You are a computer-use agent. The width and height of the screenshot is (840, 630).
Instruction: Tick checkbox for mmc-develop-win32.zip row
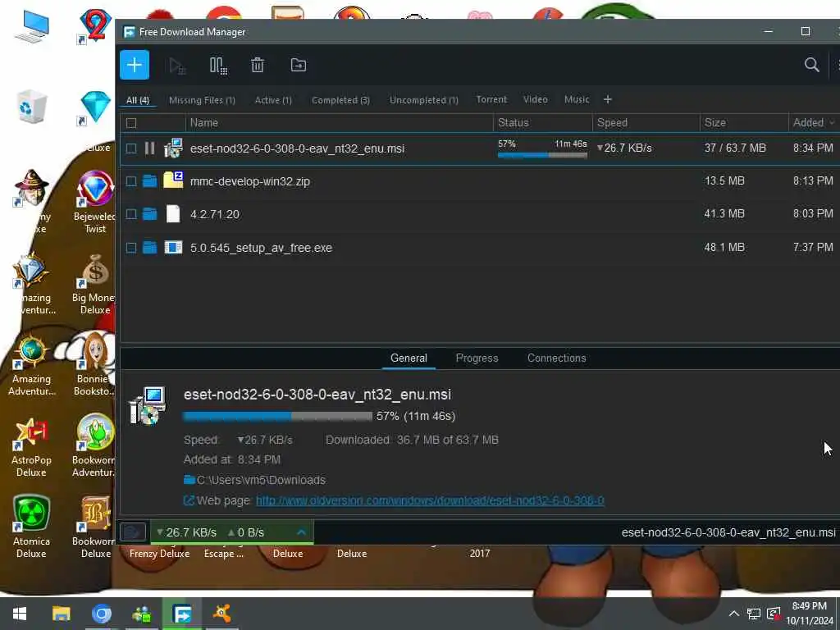(131, 181)
